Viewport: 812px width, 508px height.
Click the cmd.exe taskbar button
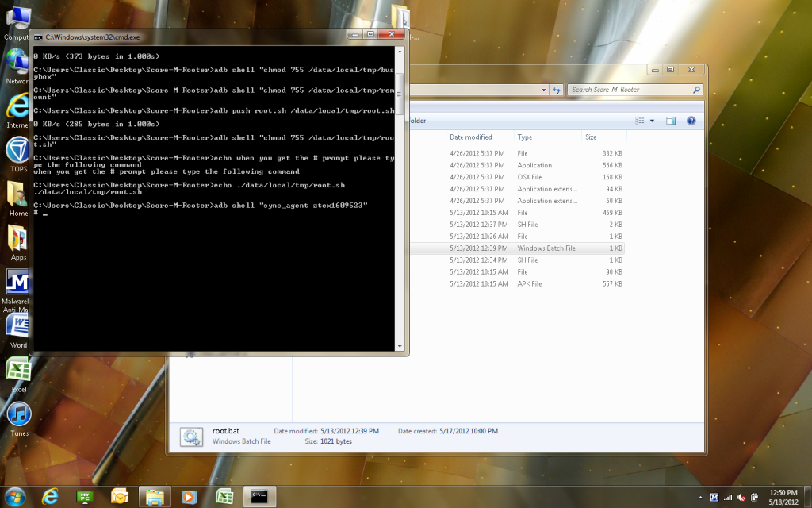pos(259,496)
